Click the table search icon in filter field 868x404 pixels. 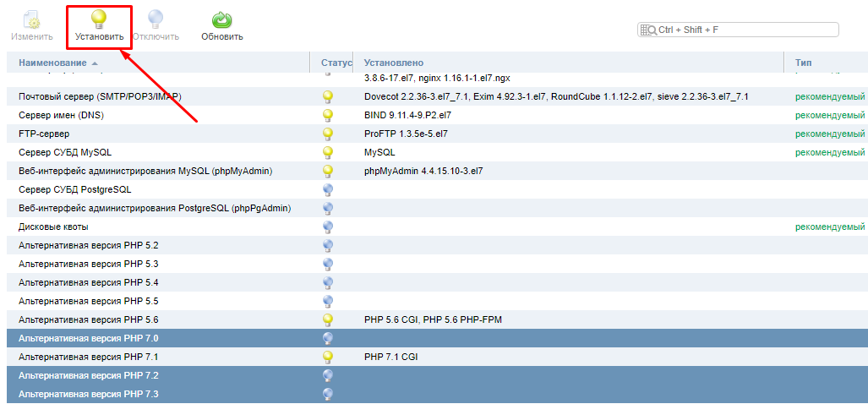pyautogui.click(x=648, y=30)
